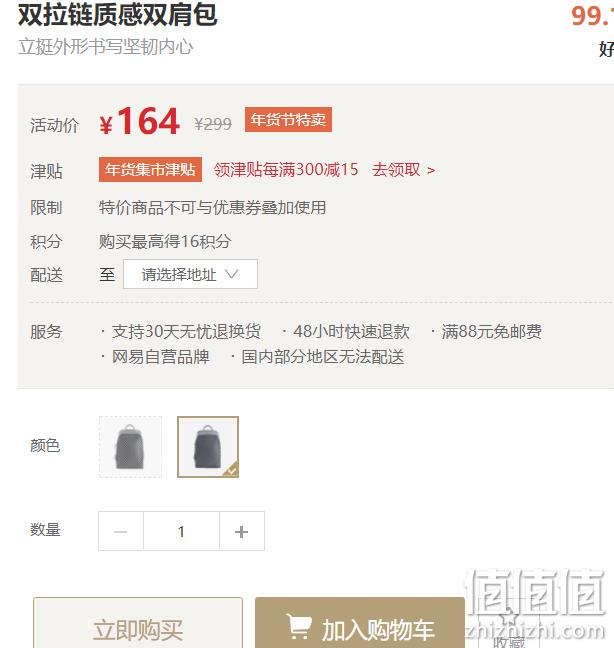Click the plus icon to increase quantity
The height and width of the screenshot is (648, 614).
click(241, 531)
